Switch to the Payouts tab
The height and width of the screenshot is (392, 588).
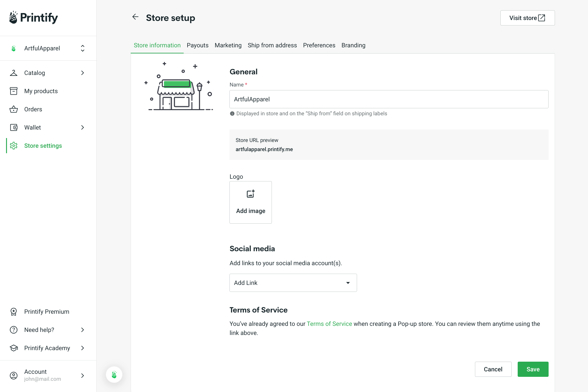[197, 45]
